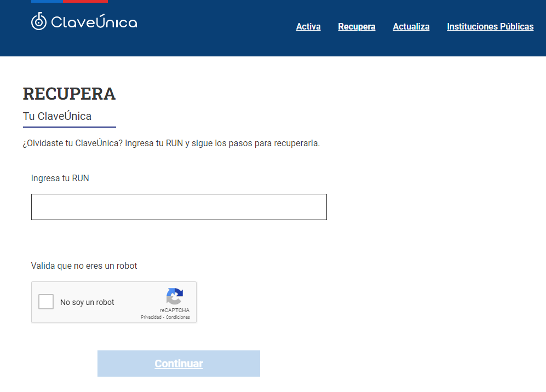
Task: Navigate to Instituciones Públicas
Action: 490,26
